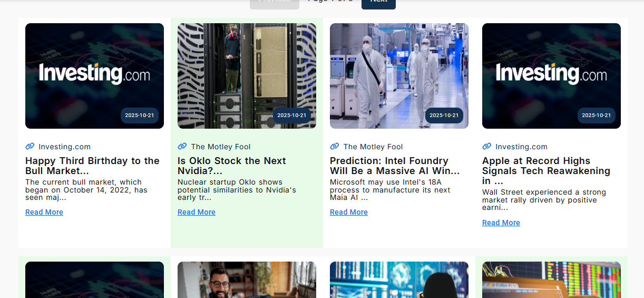Click link icon beside The Motley Fool on Intel card
The width and height of the screenshot is (644, 298).
click(334, 146)
